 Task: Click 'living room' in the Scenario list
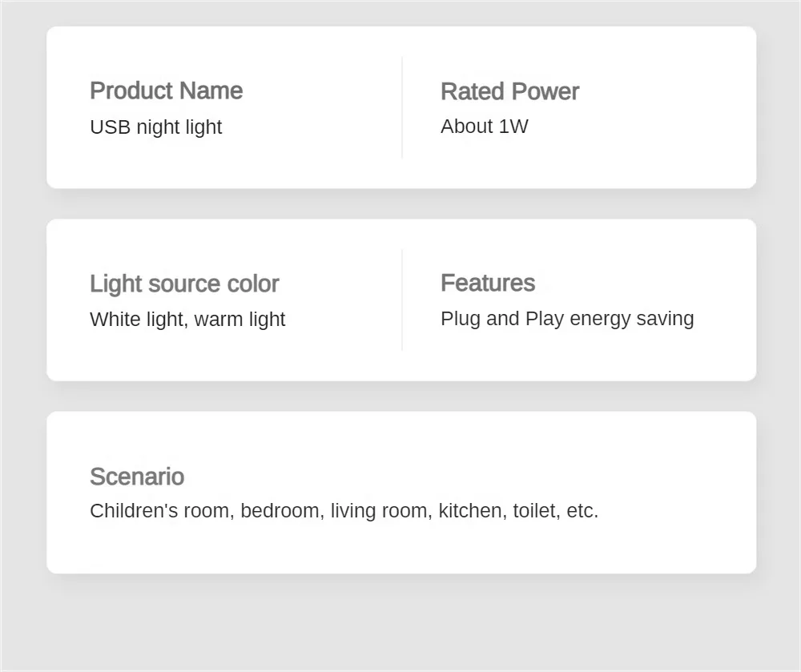click(378, 510)
